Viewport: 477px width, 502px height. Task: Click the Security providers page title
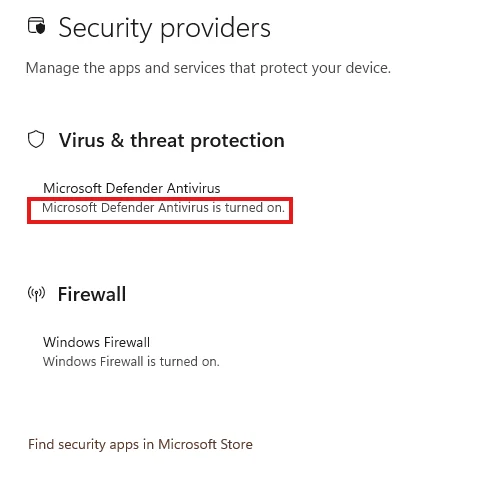[164, 28]
